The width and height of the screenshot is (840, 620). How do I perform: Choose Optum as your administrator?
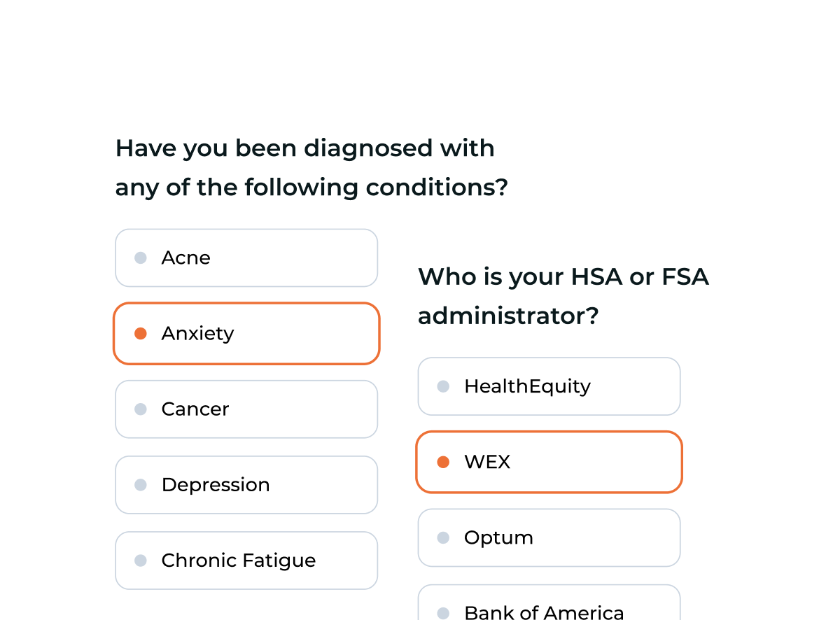point(549,537)
